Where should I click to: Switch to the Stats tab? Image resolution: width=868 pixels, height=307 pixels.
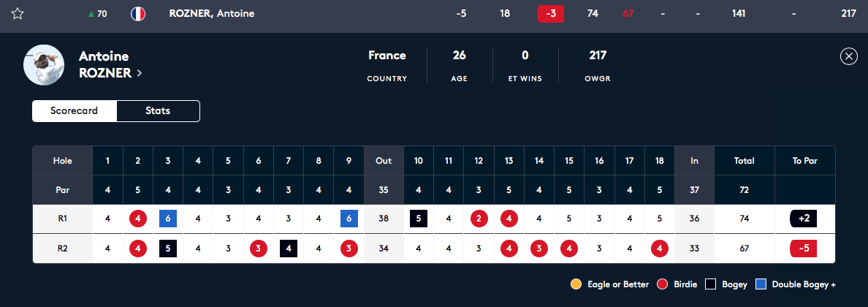click(x=158, y=111)
